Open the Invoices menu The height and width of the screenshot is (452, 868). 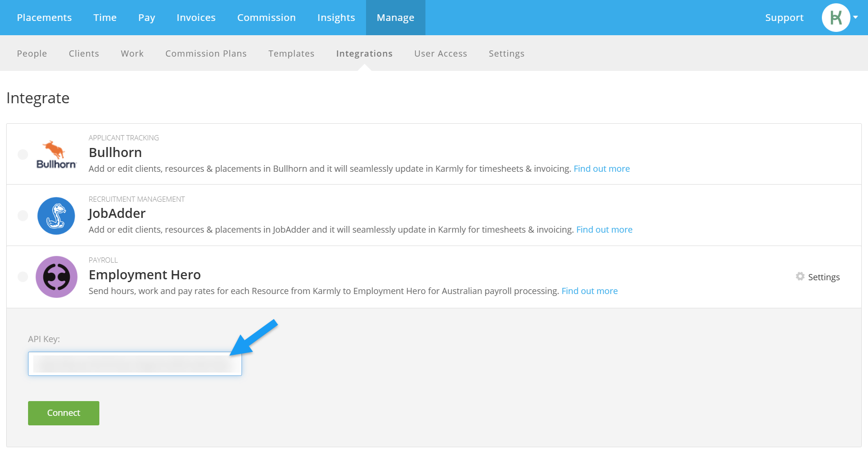click(196, 18)
